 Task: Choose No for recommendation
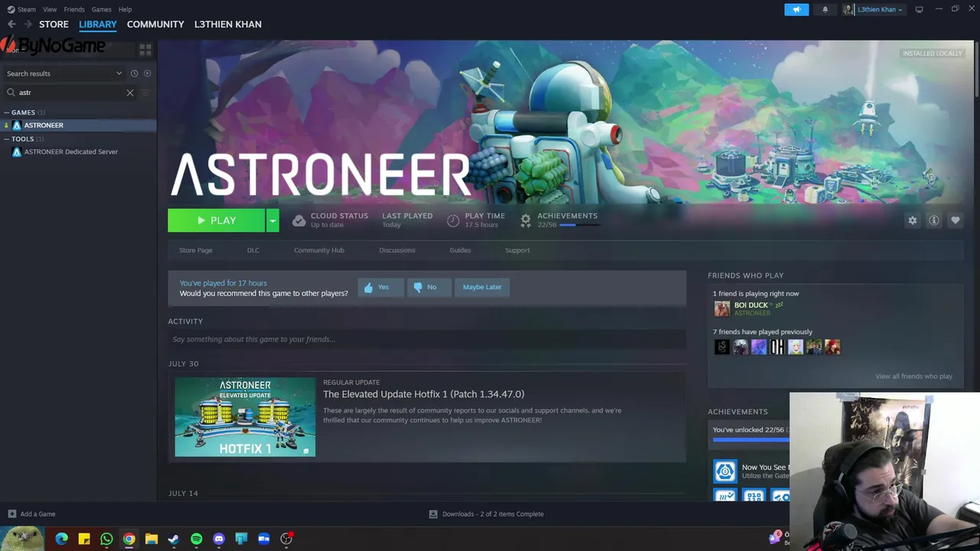[429, 287]
